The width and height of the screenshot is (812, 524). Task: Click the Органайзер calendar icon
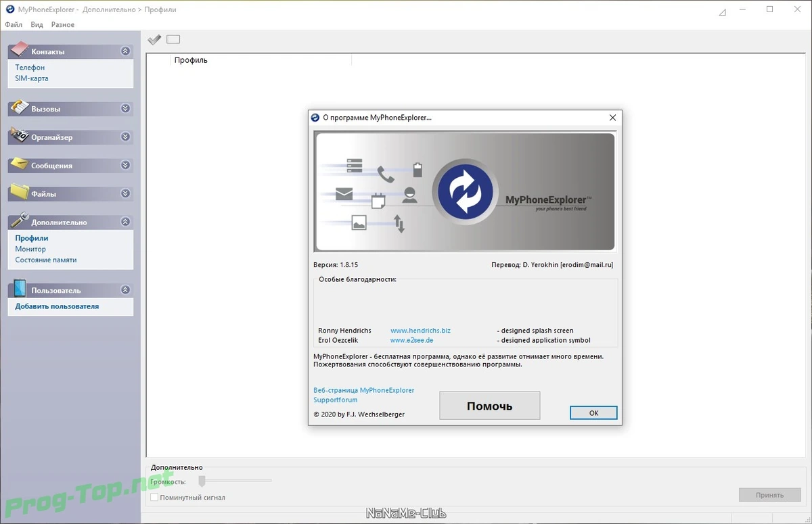[x=19, y=136]
